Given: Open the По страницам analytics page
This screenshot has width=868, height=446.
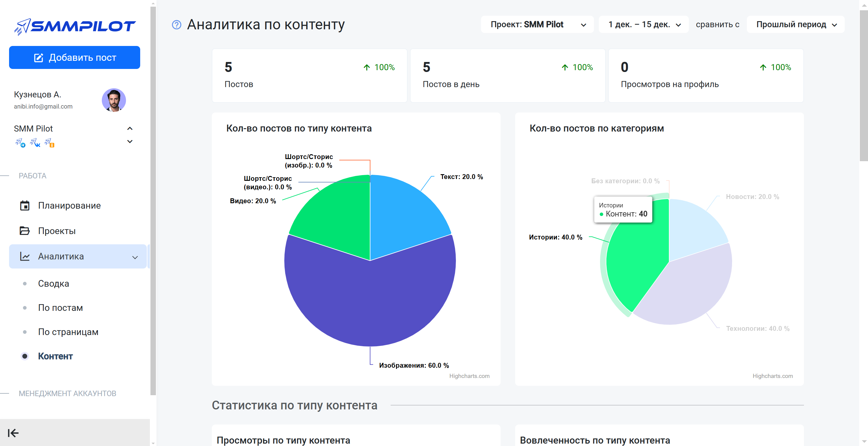Looking at the screenshot, I should (68, 332).
